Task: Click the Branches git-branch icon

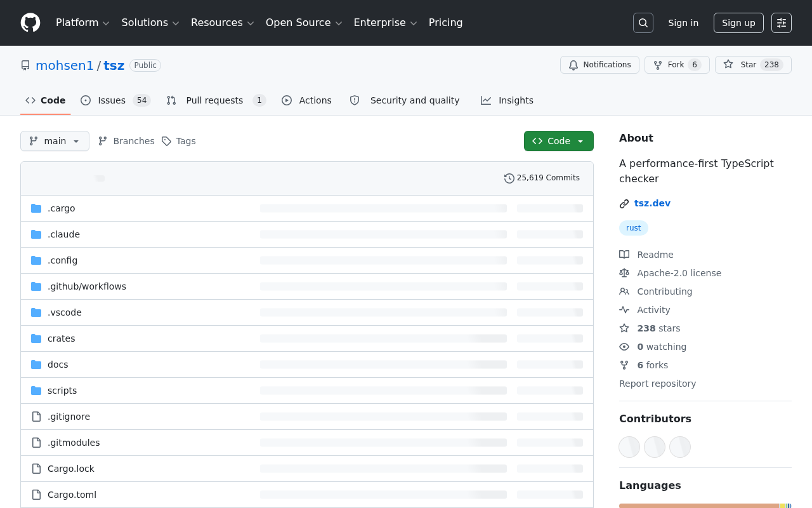Action: pos(103,141)
